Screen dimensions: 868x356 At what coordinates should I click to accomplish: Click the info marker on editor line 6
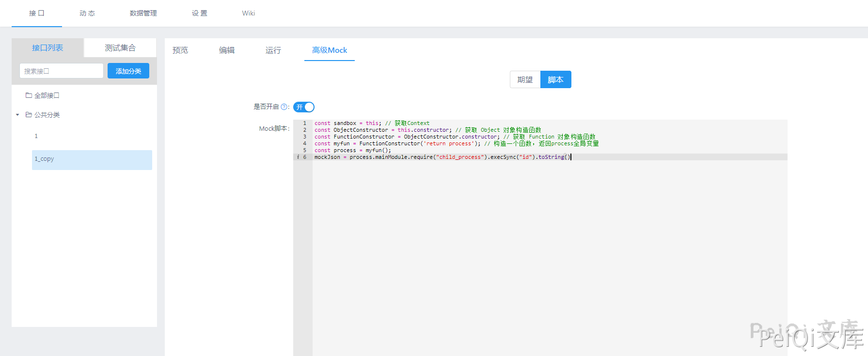(298, 157)
